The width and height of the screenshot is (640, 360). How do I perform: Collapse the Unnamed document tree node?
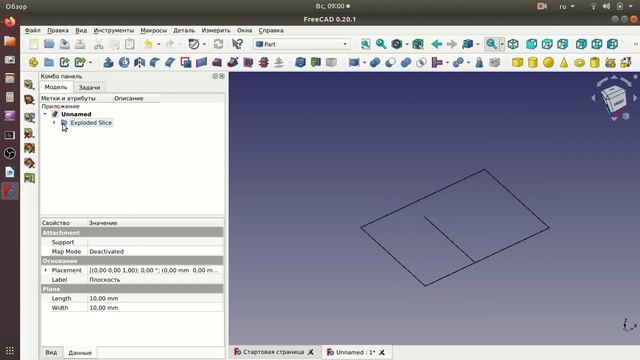coord(45,114)
